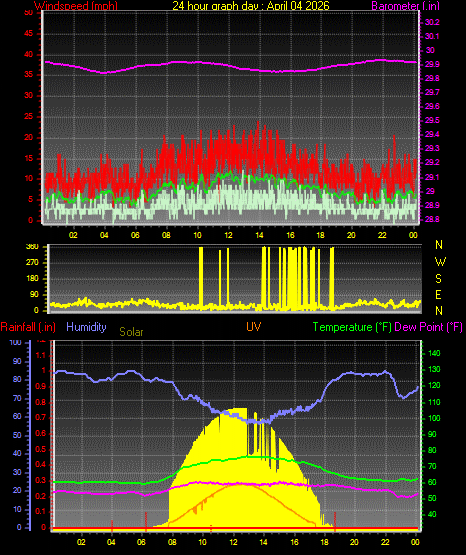Viewport: 466px width, 555px height.
Task: Select the 'Solar' legend label
Action: click(131, 332)
